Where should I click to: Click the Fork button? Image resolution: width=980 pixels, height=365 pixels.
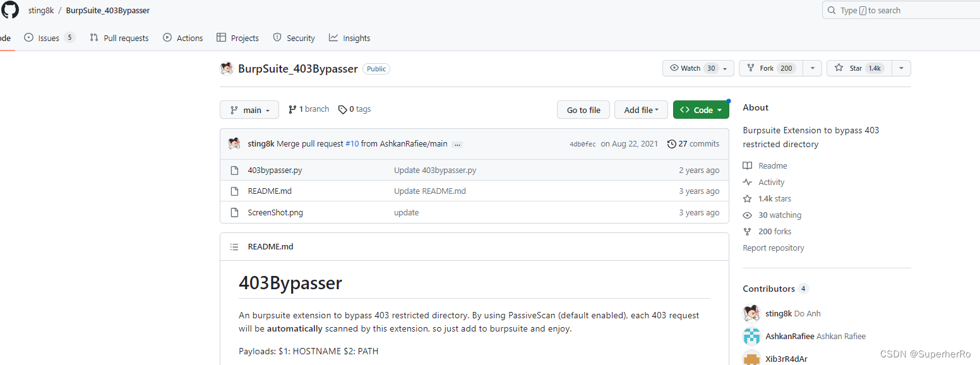click(772, 68)
